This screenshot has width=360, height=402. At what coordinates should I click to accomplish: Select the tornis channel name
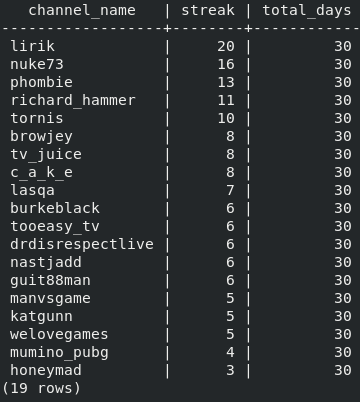[37, 118]
